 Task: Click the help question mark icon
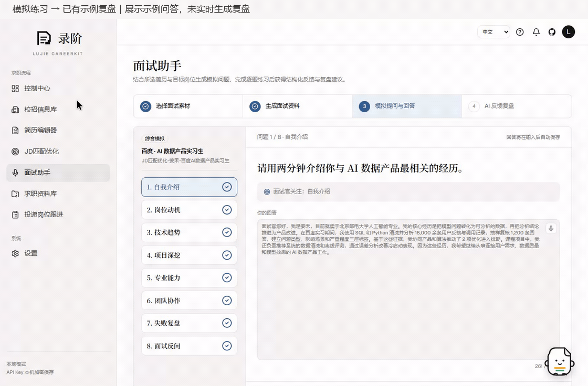(x=520, y=32)
